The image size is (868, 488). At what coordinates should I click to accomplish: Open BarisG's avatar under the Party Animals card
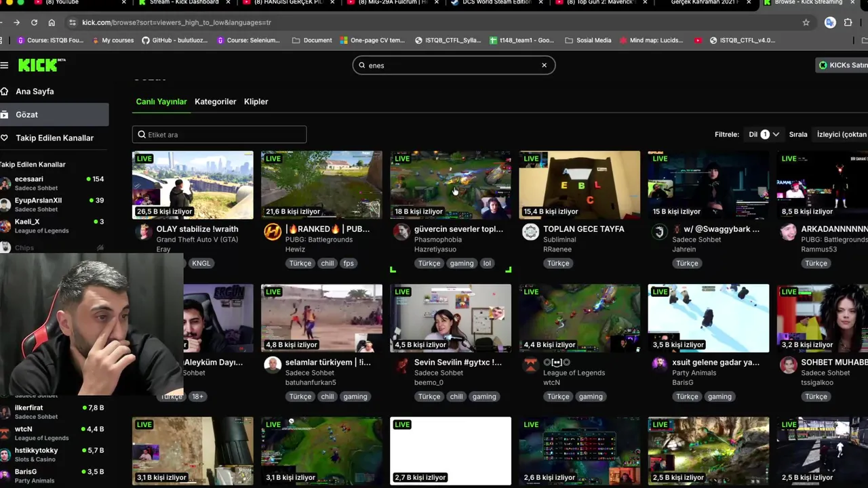tap(659, 365)
